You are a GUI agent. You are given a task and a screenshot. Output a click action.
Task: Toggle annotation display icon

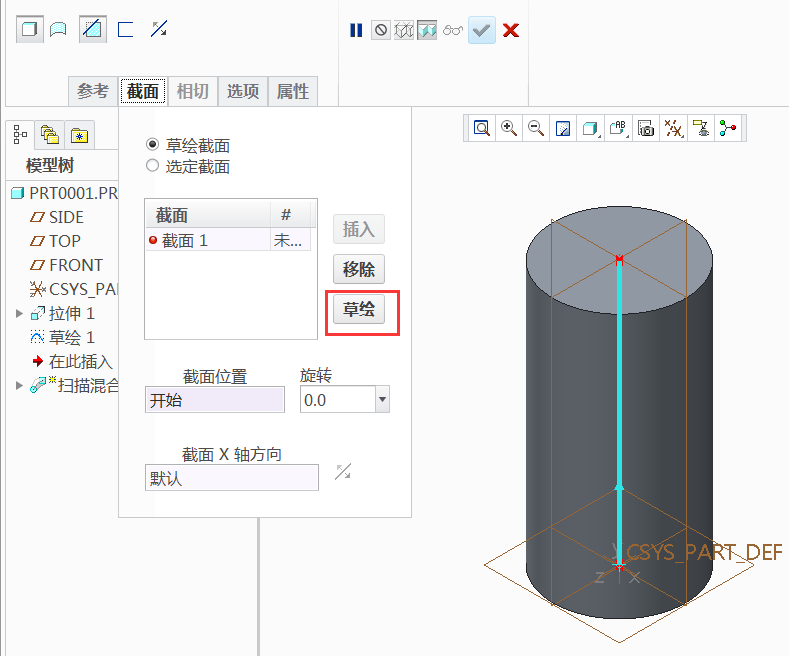click(701, 128)
